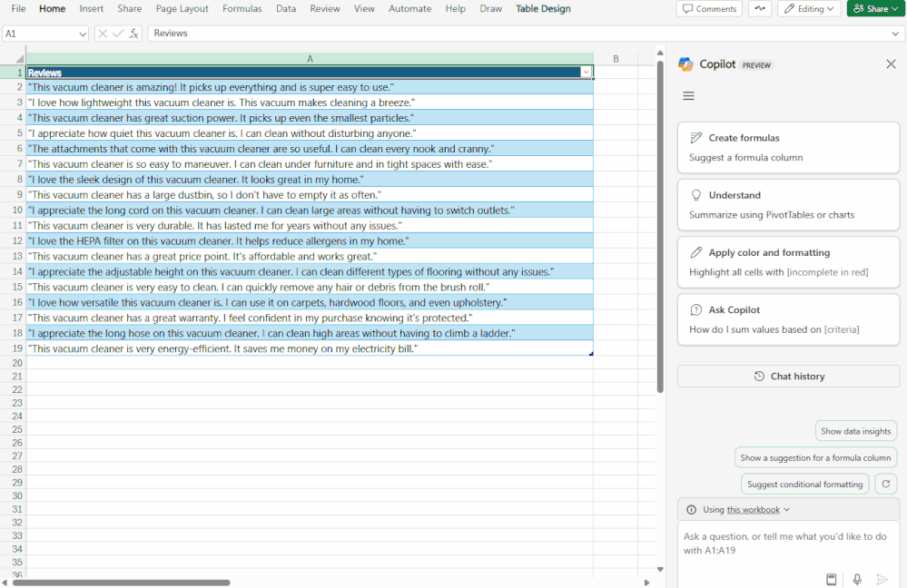Close the Copilot pane
Image resolution: width=907 pixels, height=588 pixels.
pyautogui.click(x=891, y=64)
